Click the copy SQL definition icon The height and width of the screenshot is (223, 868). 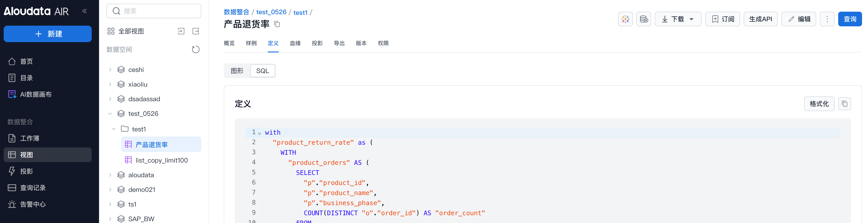click(x=844, y=104)
